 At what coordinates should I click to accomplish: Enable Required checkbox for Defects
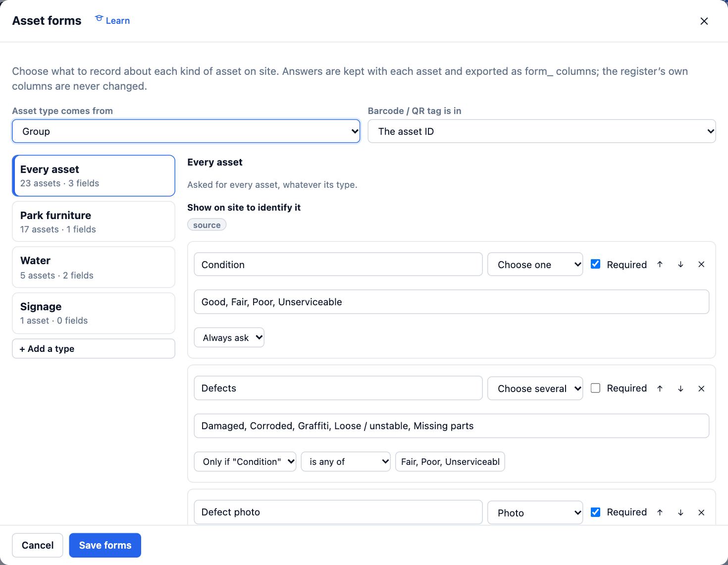596,388
